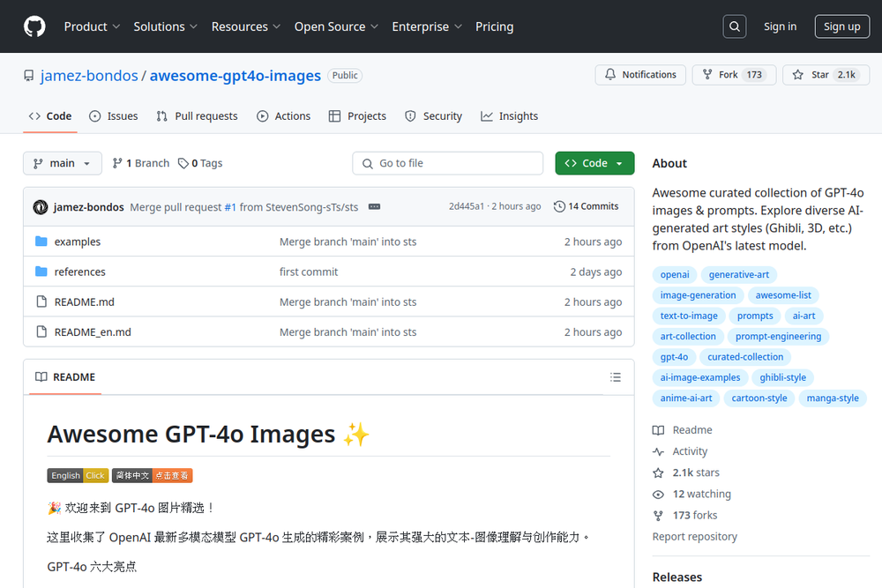Click the Go to file search field
Image resolution: width=882 pixels, height=588 pixels.
(448, 163)
